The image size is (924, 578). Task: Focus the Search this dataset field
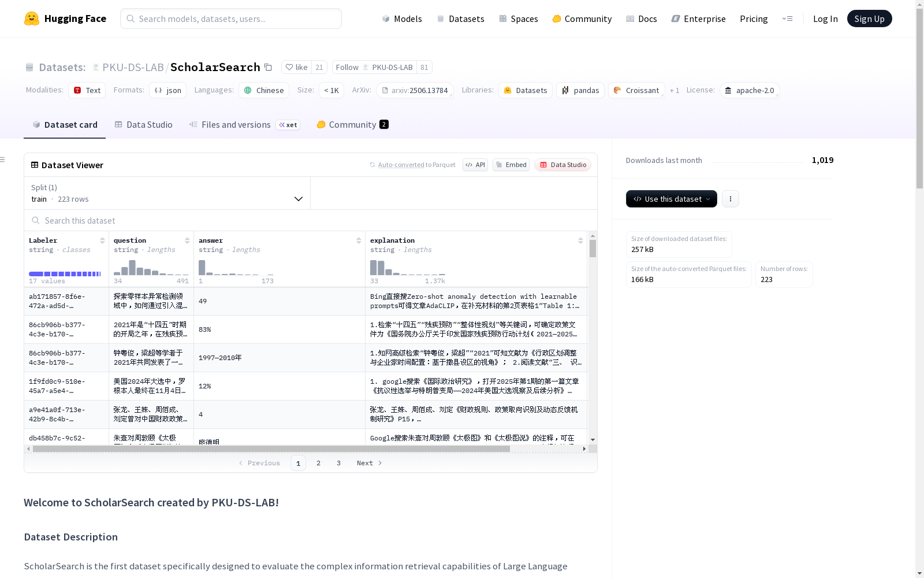click(x=311, y=220)
